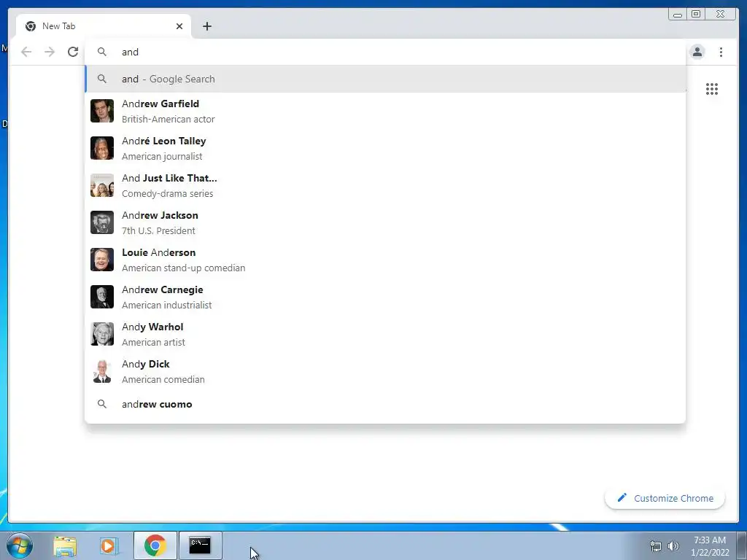
Task: Click 'British-American actor' description text
Action: click(x=169, y=120)
